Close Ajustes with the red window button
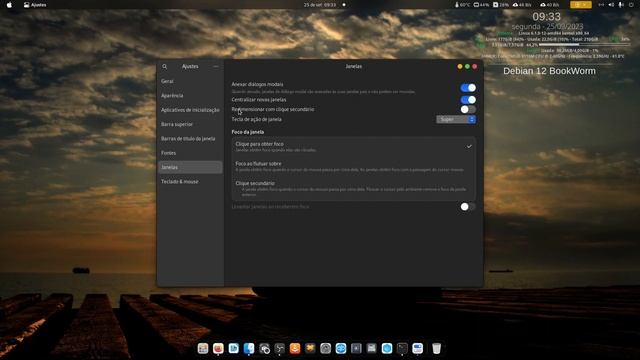The width and height of the screenshot is (640, 360). [x=475, y=67]
